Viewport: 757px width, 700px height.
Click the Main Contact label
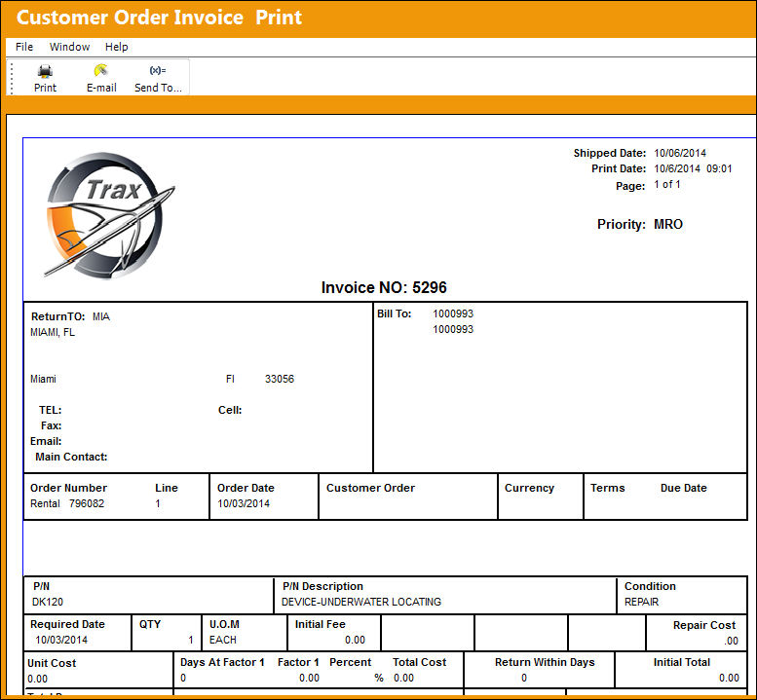coord(71,458)
